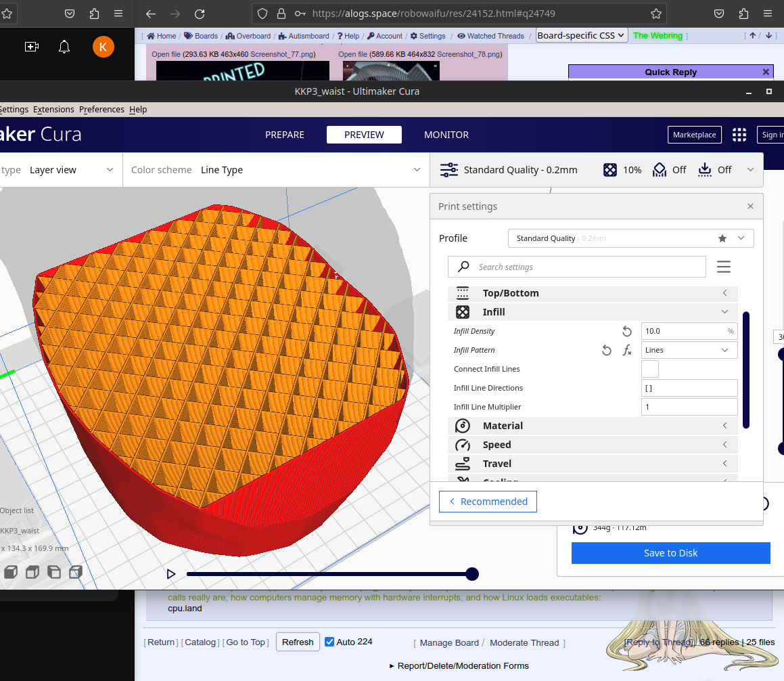Open the Marketplace button
784x681 pixels.
pyautogui.click(x=695, y=135)
